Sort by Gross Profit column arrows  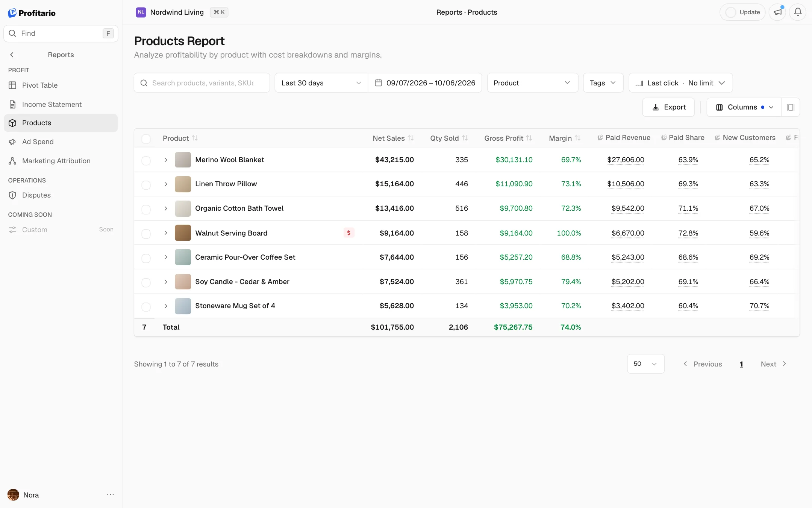(529, 138)
